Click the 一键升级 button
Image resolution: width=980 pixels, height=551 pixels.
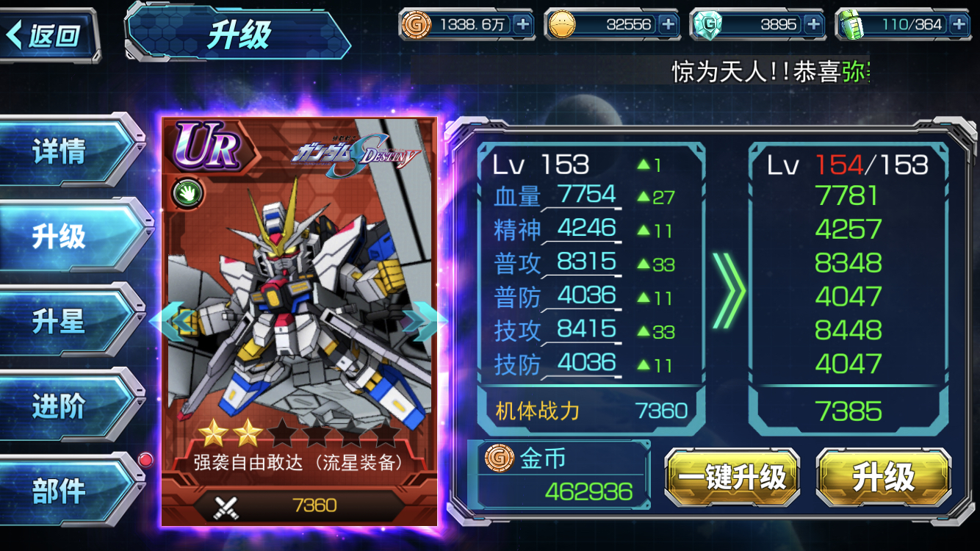(732, 478)
